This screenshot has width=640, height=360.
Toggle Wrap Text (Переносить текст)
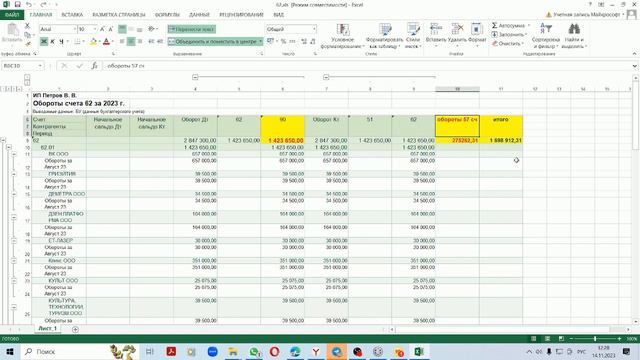[x=191, y=29]
